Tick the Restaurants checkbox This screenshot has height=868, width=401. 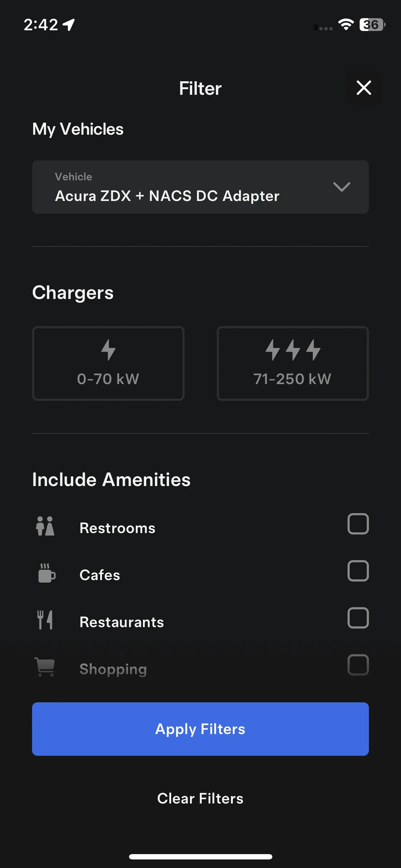(x=358, y=618)
